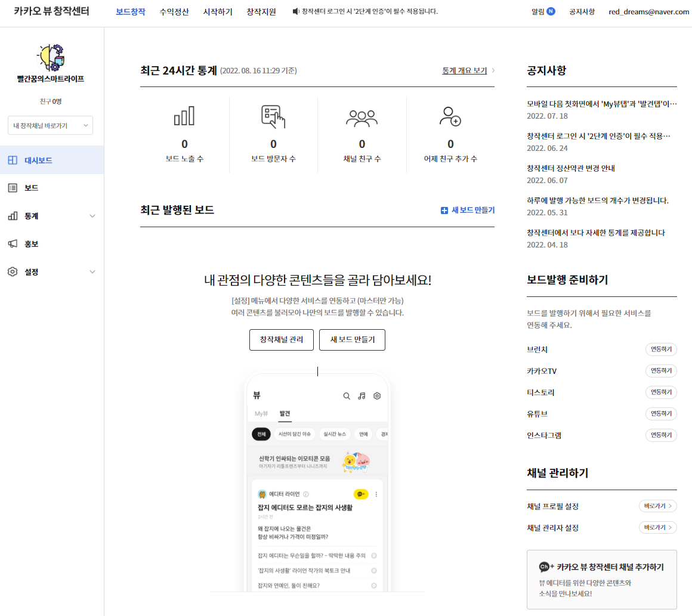This screenshot has height=616, width=692.
Task: Click 연동하기 for 티스토리
Action: click(660, 392)
